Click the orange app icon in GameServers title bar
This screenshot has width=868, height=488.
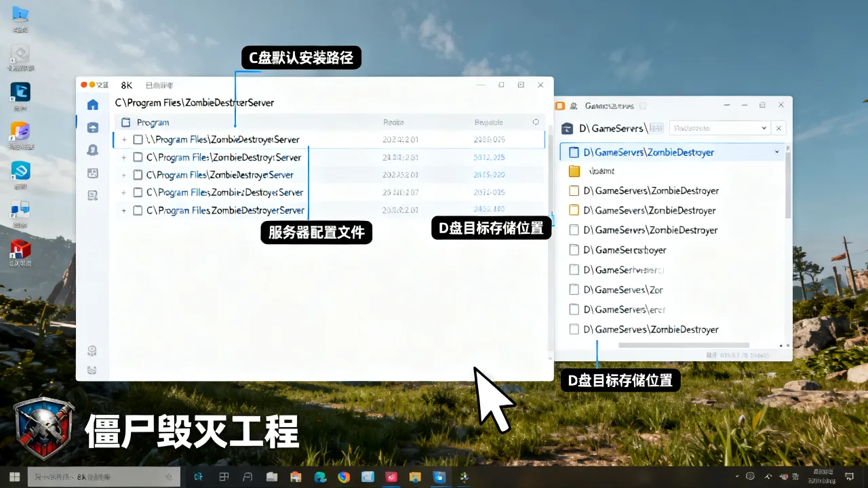click(560, 106)
